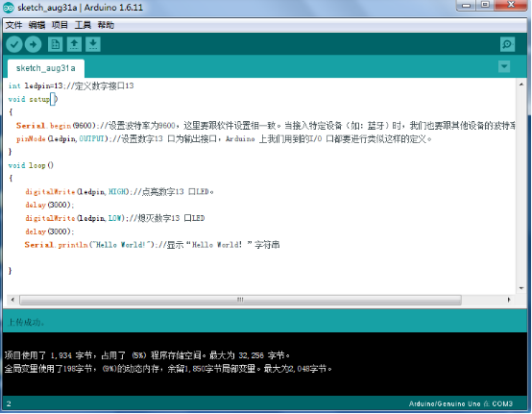Save the sketch with down-arrow icon
532x414 pixels.
93,44
